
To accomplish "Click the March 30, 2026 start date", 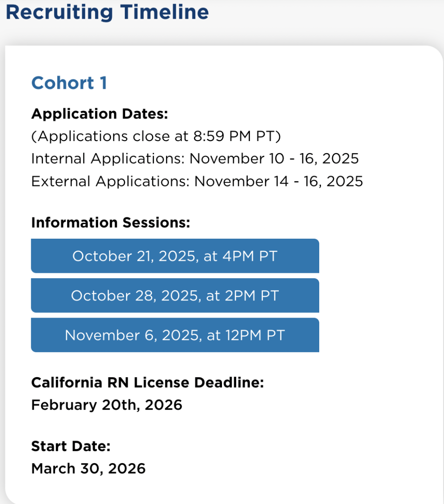I will tap(88, 469).
